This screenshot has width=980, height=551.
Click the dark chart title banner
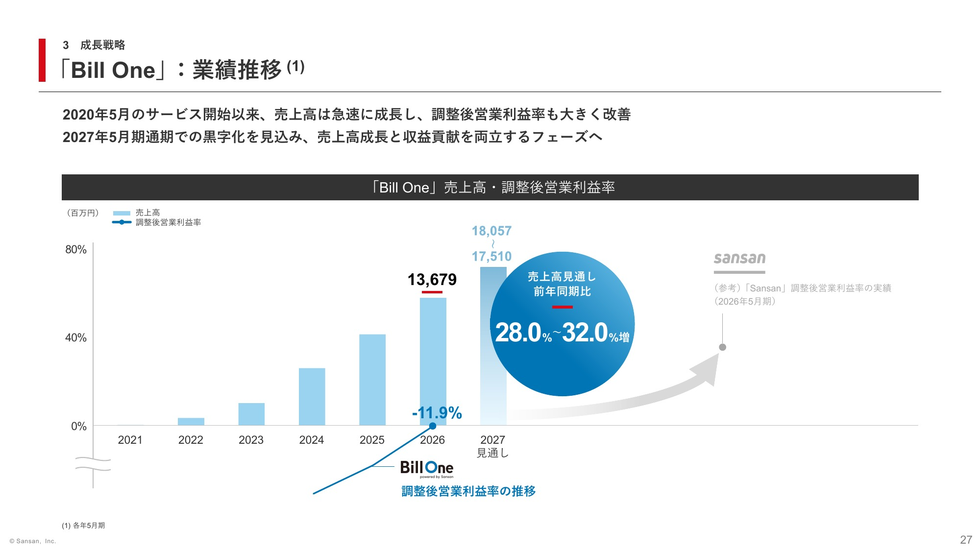(x=490, y=187)
